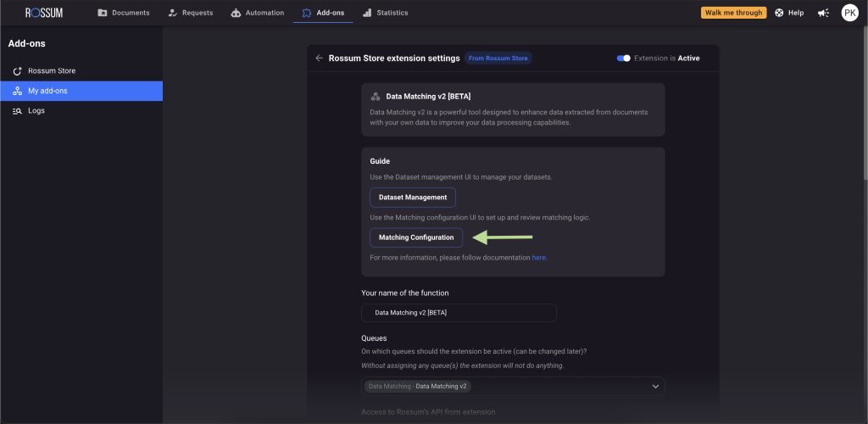Open announcements megaphone icon
868x424 pixels.
tap(824, 13)
